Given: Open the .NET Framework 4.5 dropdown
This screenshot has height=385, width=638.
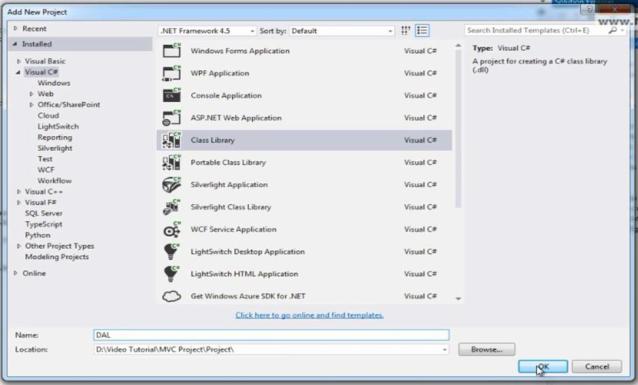Looking at the screenshot, I should tap(207, 31).
